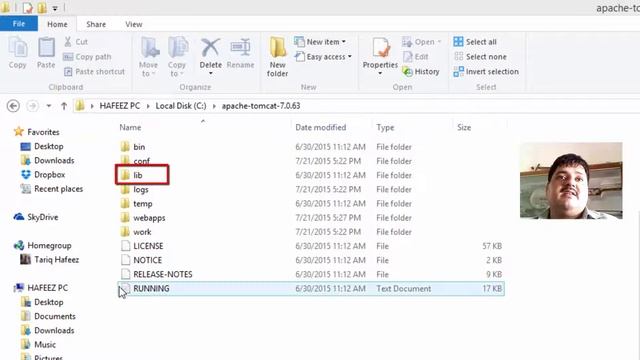Open the quick access toolbar customize arrow
This screenshot has height=360, width=640.
(55, 8)
